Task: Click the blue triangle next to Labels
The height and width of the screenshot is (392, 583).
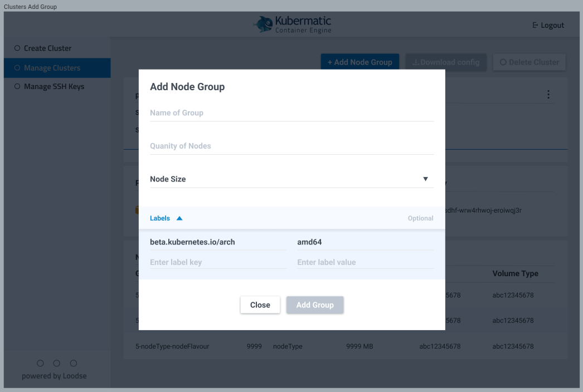Action: [179, 218]
